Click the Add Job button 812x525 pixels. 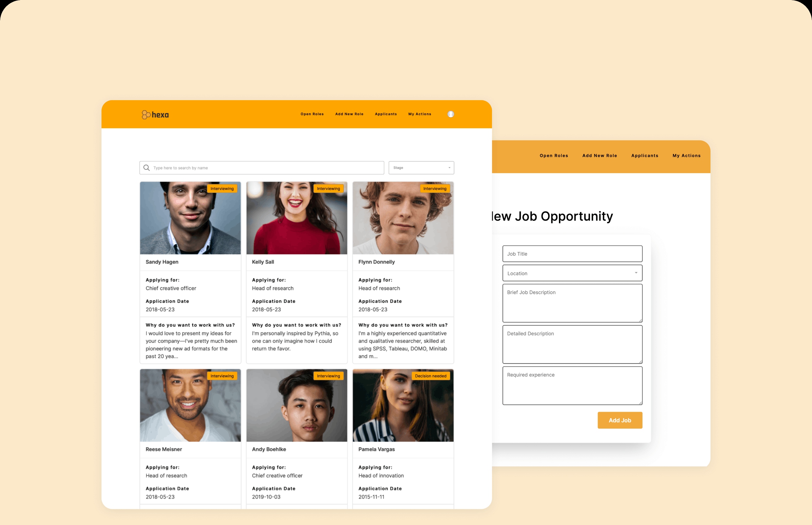[619, 420]
